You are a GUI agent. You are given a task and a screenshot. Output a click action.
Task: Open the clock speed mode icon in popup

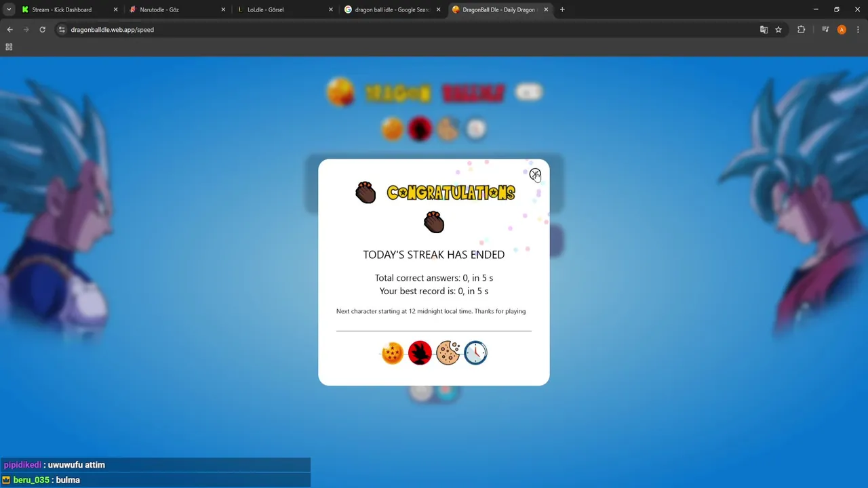pos(475,352)
